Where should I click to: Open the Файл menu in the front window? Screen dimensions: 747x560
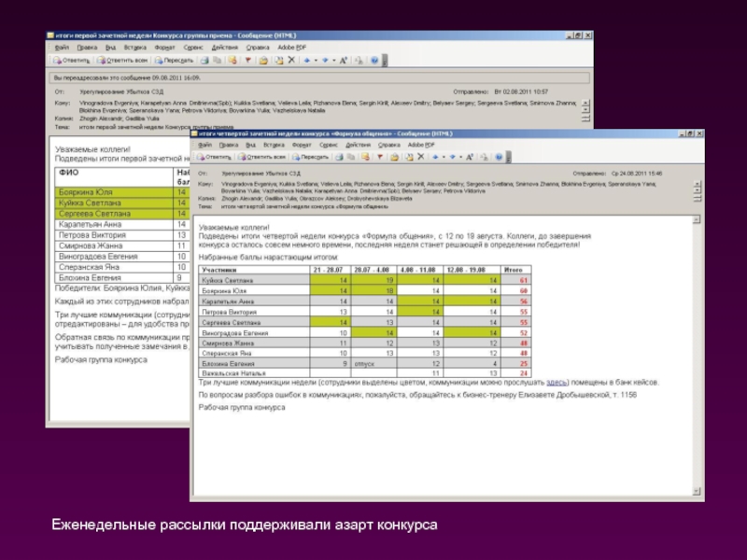204,145
